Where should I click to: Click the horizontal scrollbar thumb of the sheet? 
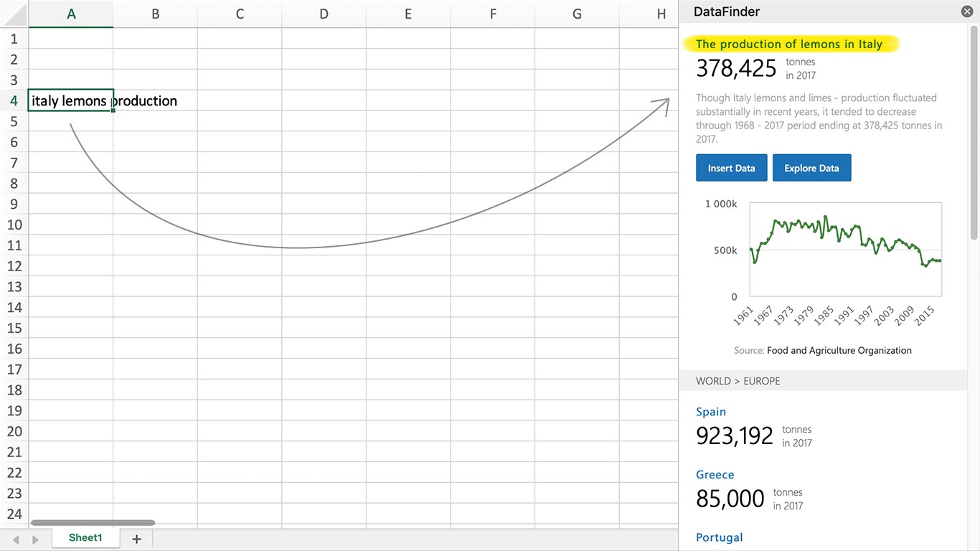pyautogui.click(x=93, y=523)
